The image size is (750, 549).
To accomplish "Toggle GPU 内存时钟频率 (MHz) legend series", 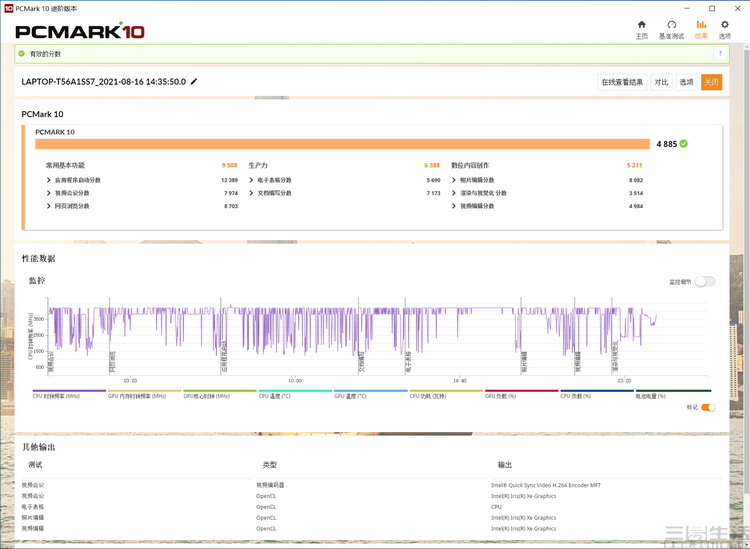I will (144, 394).
